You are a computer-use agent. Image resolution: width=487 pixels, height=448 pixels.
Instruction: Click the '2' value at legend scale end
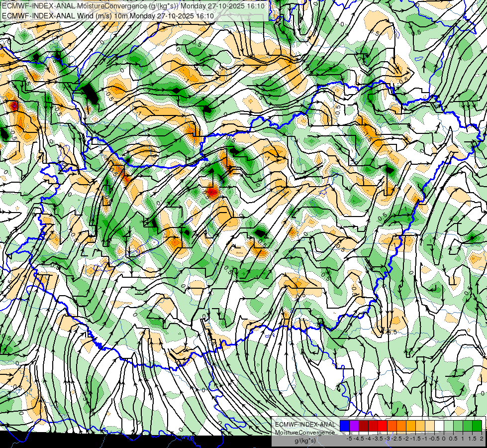pyautogui.click(x=482, y=439)
